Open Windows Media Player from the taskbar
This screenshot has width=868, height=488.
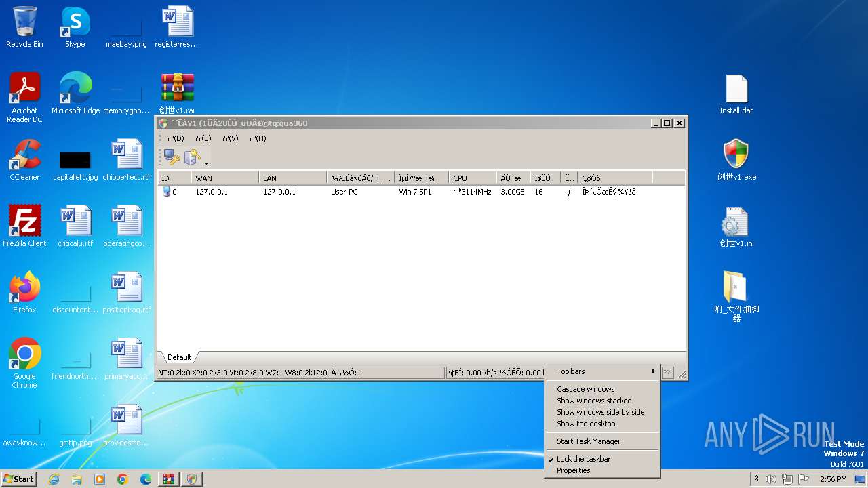click(100, 479)
